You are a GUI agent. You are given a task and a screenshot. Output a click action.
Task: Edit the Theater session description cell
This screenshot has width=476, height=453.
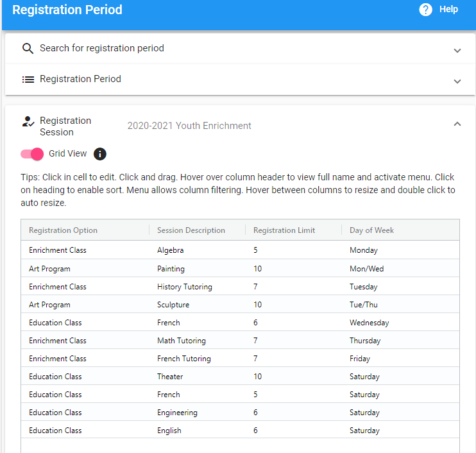(170, 377)
